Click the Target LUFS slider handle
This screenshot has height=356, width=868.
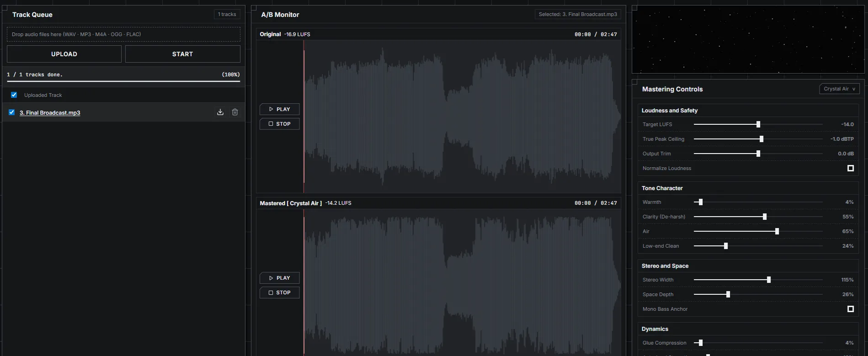pyautogui.click(x=758, y=124)
